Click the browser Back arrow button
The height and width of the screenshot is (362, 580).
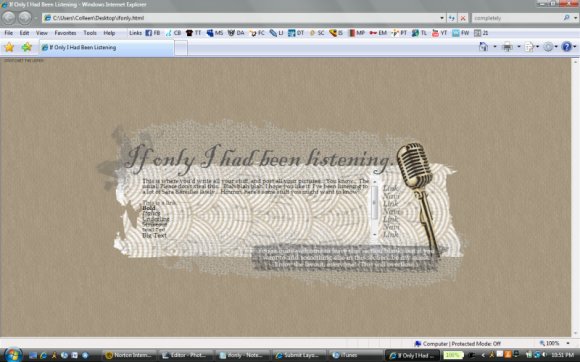tap(9, 17)
